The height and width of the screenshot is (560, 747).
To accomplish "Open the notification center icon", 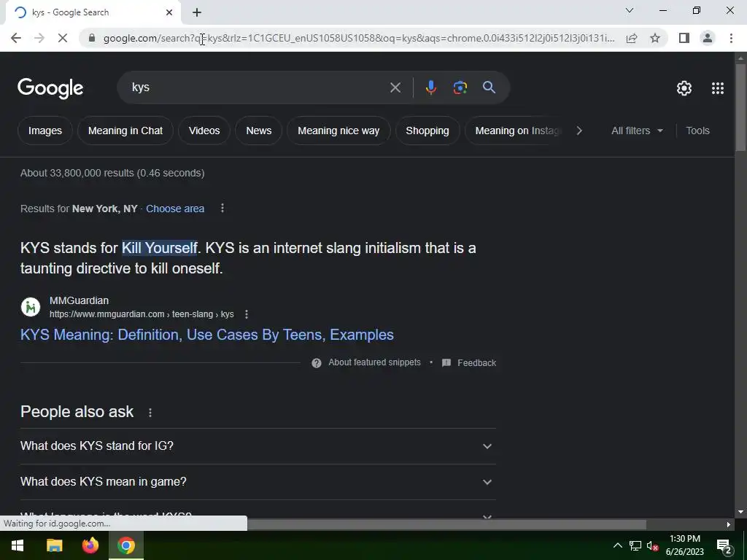I will pos(723,545).
